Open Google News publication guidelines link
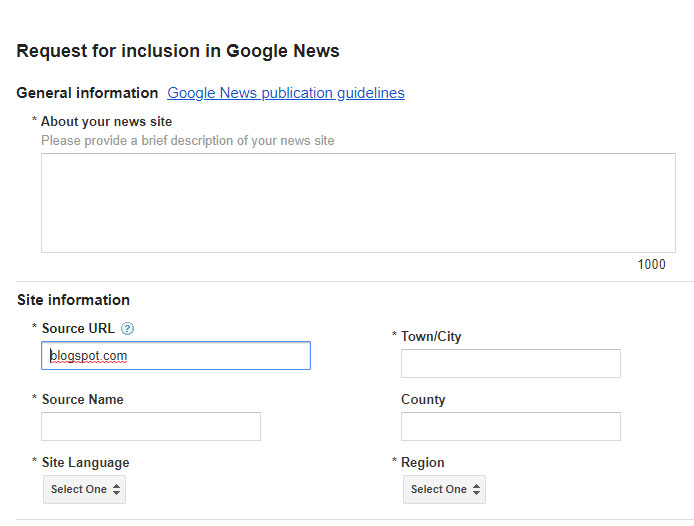The height and width of the screenshot is (526, 694). click(x=285, y=93)
